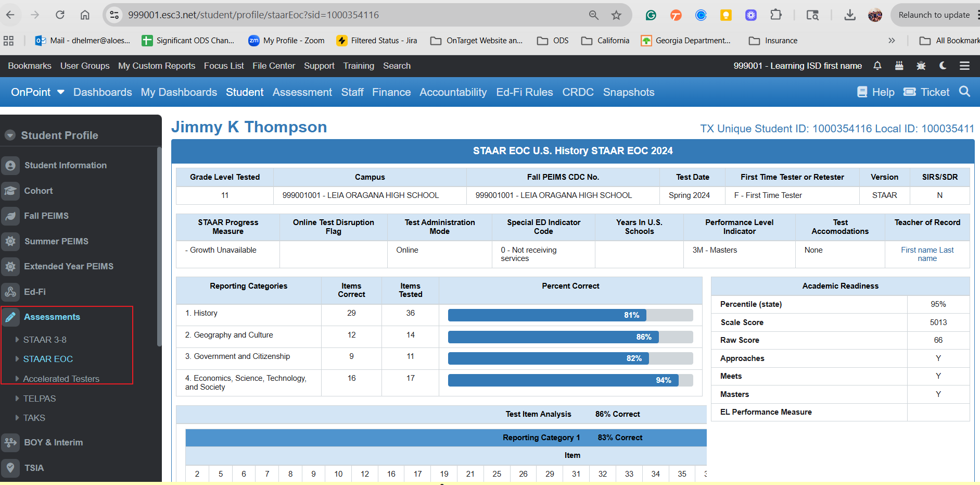The width and height of the screenshot is (980, 485).
Task: Open the Accountability menu
Action: point(453,92)
